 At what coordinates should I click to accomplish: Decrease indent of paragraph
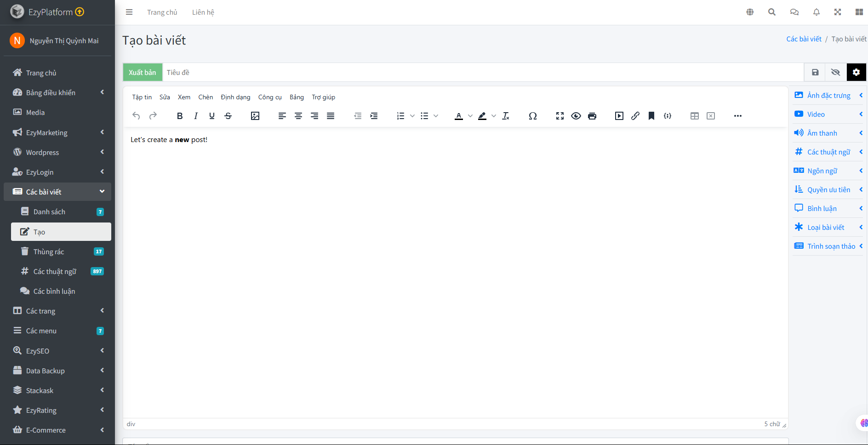358,116
